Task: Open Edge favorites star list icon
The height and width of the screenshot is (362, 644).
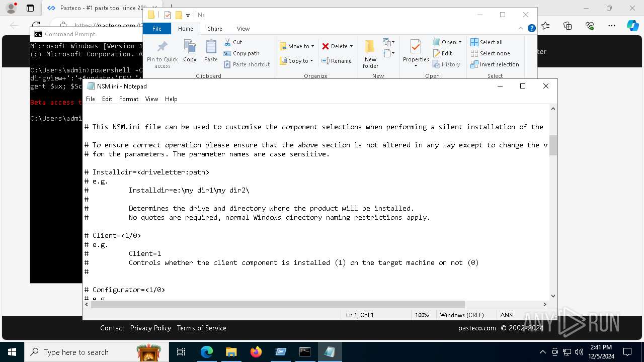Action: [x=545, y=26]
